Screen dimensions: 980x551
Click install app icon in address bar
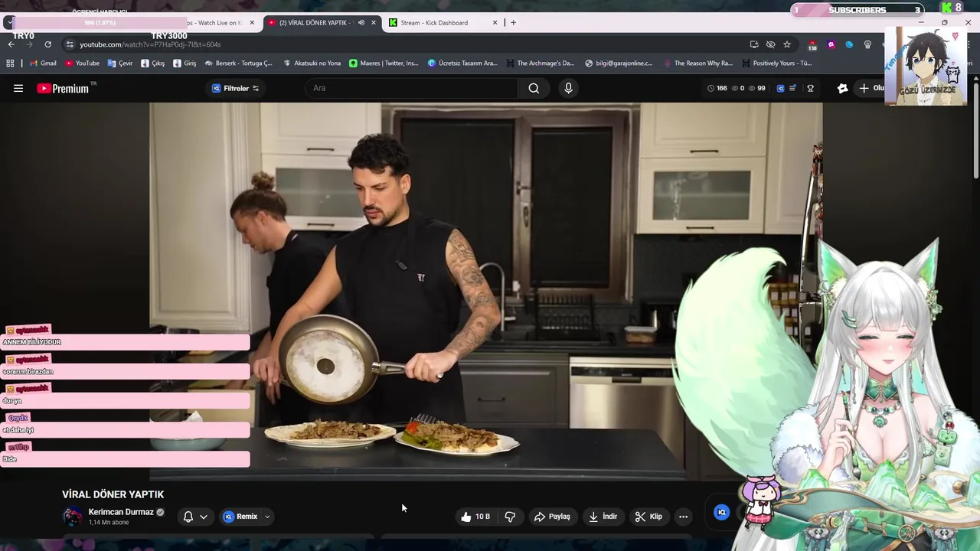(x=754, y=44)
